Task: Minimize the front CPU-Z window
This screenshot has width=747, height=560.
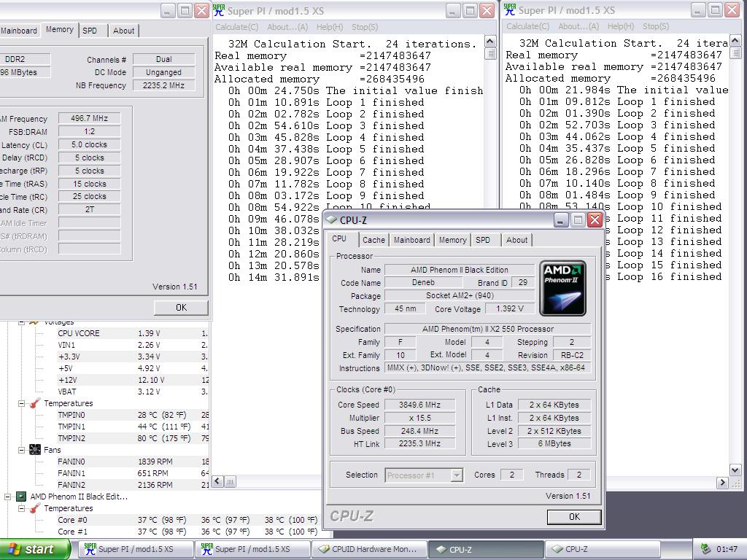Action: tap(561, 220)
